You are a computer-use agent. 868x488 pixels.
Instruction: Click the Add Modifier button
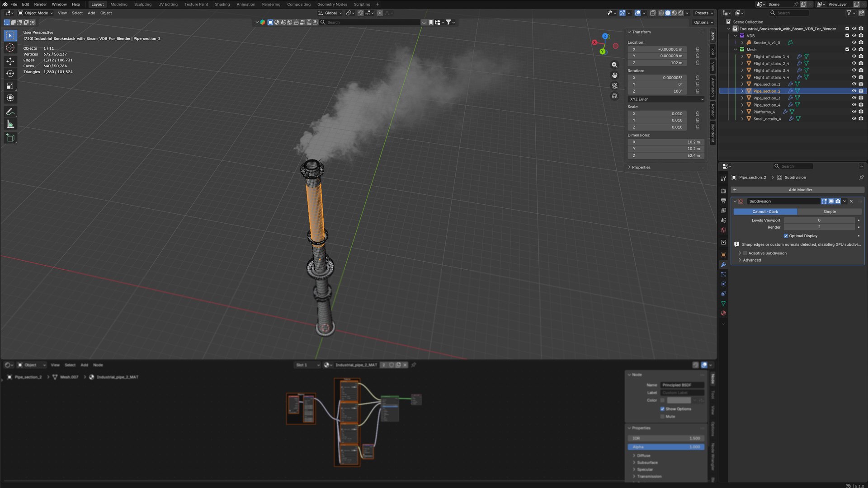point(797,190)
